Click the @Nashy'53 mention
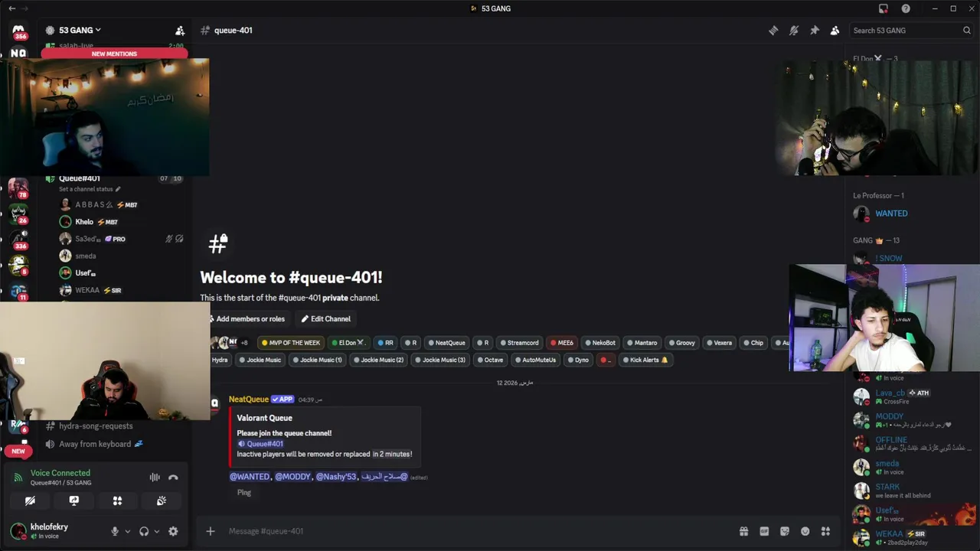980x551 pixels. (336, 477)
